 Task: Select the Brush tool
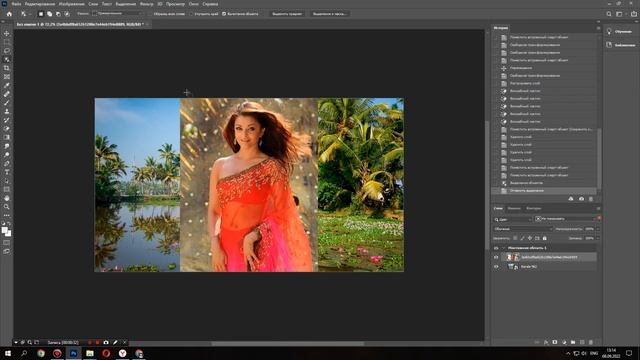(x=7, y=103)
